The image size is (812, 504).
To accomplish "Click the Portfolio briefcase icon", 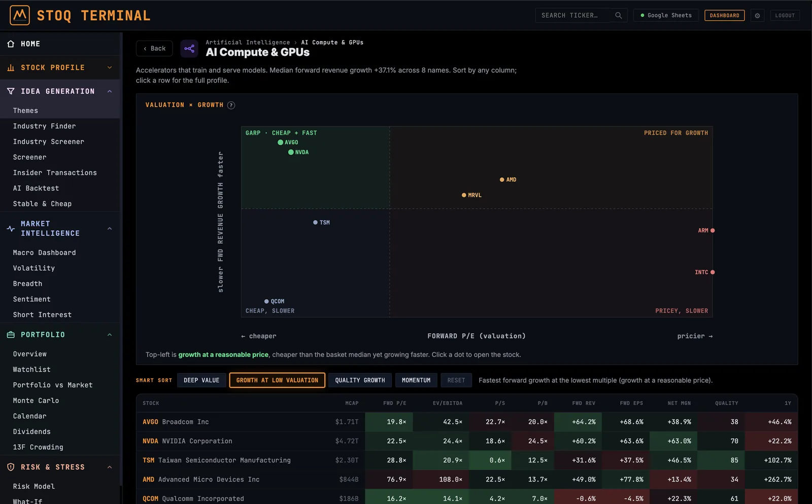I will [11, 335].
